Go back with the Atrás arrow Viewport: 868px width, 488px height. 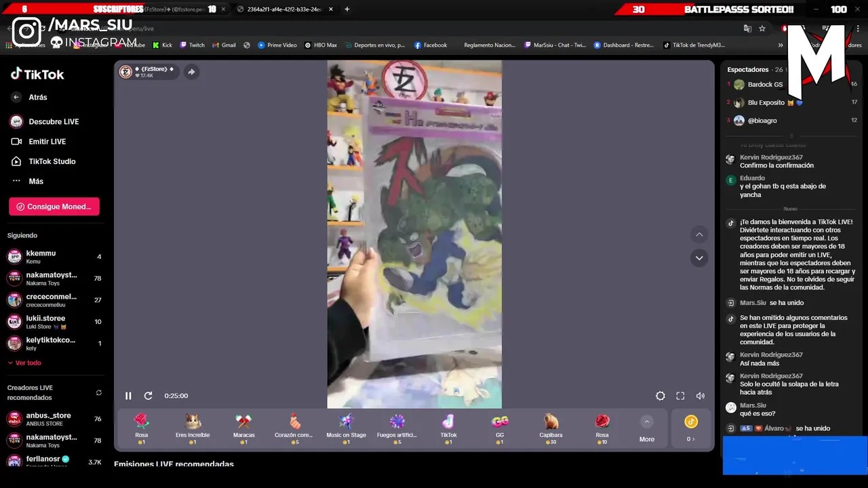pos(16,97)
